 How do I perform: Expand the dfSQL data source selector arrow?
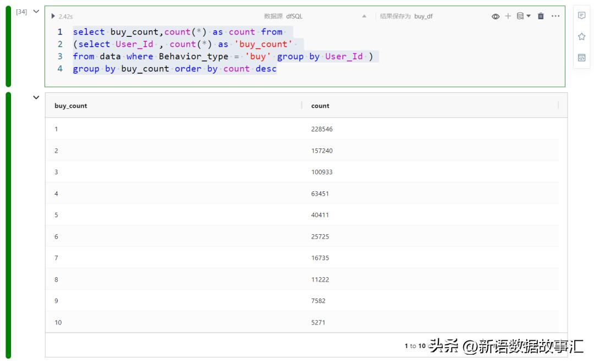(x=364, y=16)
